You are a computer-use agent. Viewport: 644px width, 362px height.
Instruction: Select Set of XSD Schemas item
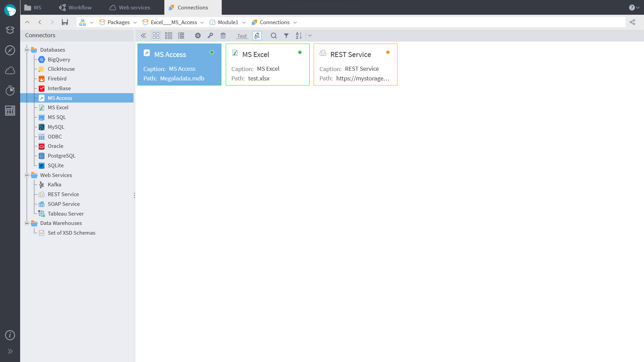click(x=71, y=233)
